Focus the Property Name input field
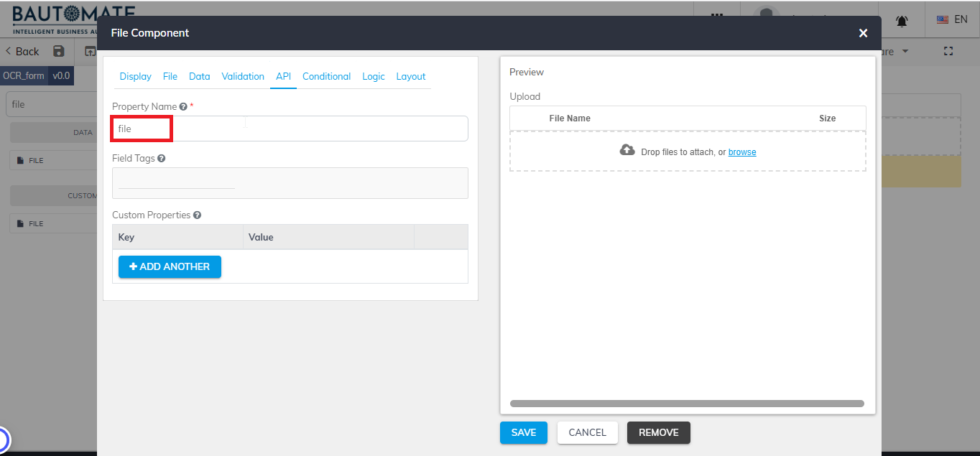This screenshot has height=456, width=980. (x=290, y=129)
